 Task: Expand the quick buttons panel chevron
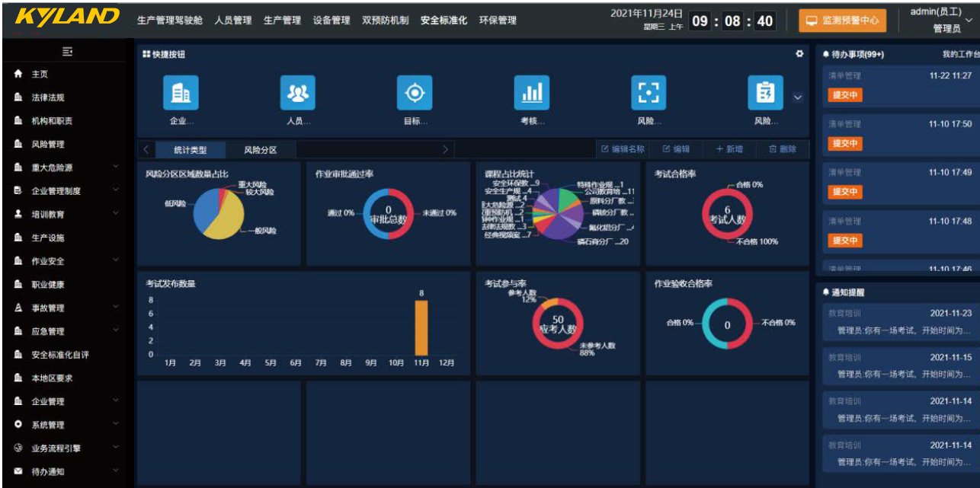(798, 97)
